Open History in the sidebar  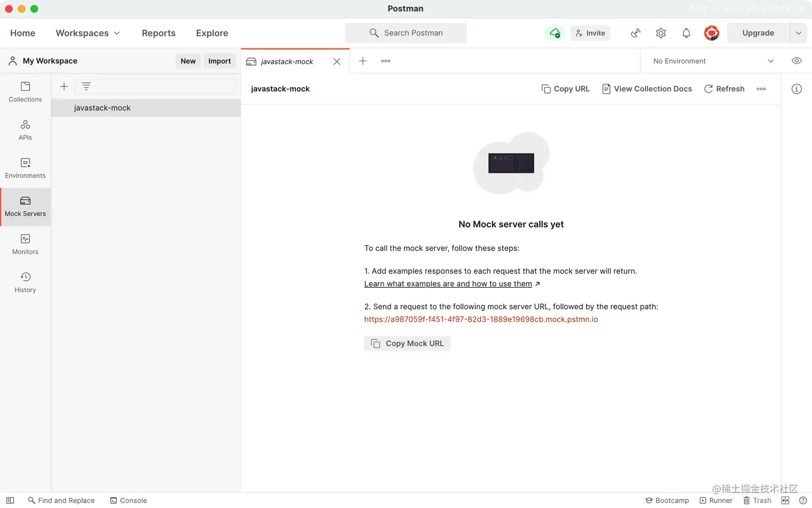25,283
